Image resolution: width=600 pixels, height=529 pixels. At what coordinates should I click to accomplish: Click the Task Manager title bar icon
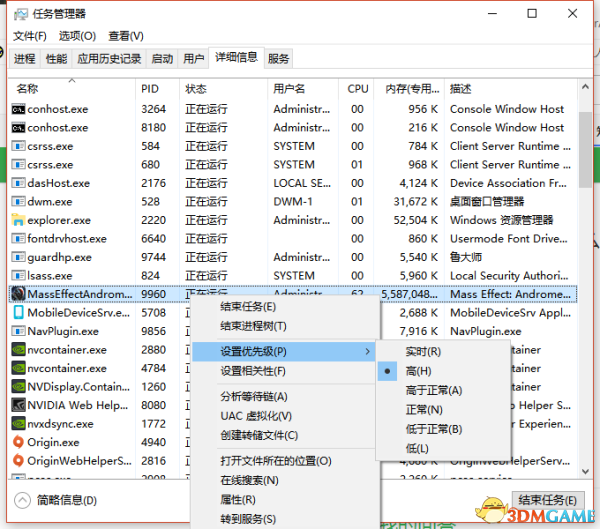pyautogui.click(x=21, y=15)
